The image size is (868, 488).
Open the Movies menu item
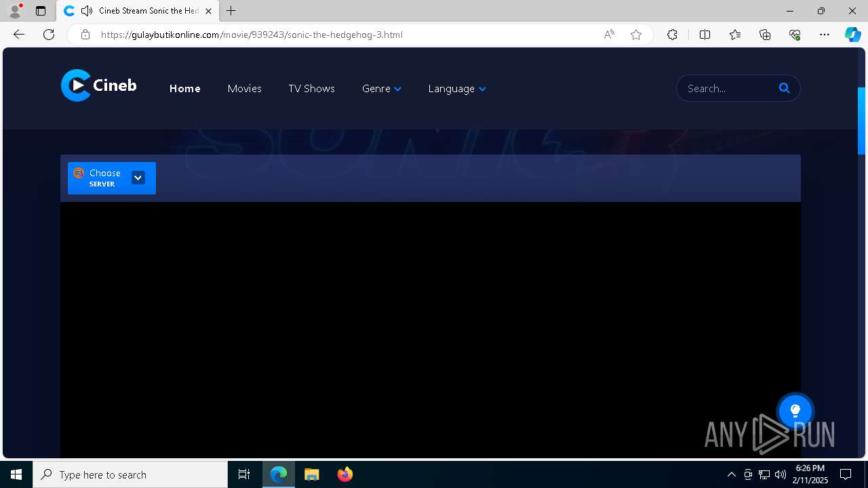click(x=245, y=89)
